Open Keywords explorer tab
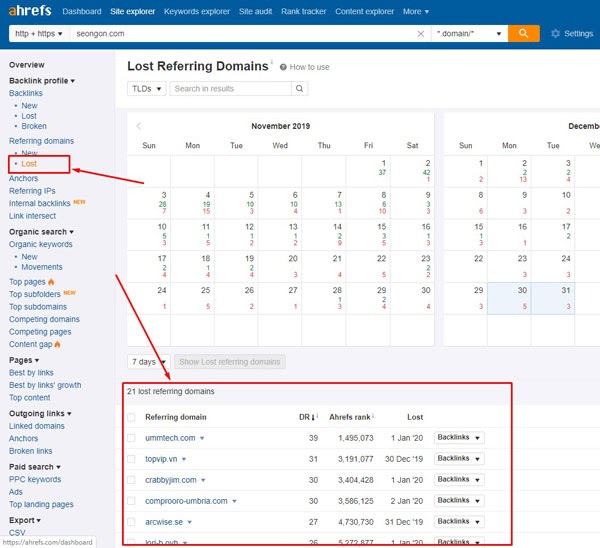The width and height of the screenshot is (600, 548). (197, 11)
